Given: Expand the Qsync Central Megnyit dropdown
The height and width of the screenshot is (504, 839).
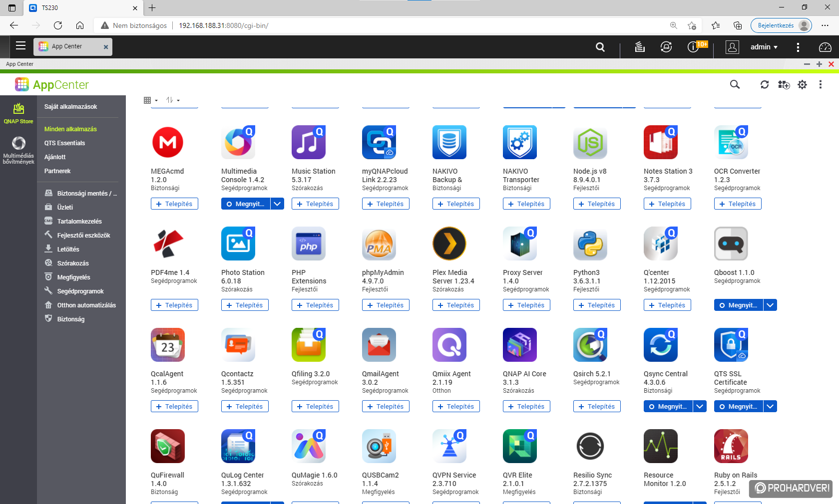Looking at the screenshot, I should click(x=700, y=406).
